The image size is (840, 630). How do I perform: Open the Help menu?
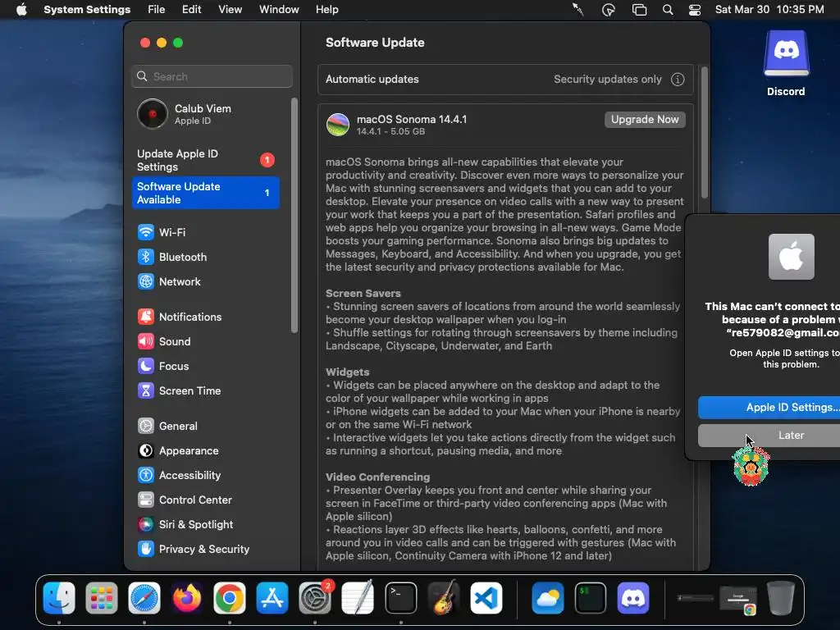coord(326,10)
